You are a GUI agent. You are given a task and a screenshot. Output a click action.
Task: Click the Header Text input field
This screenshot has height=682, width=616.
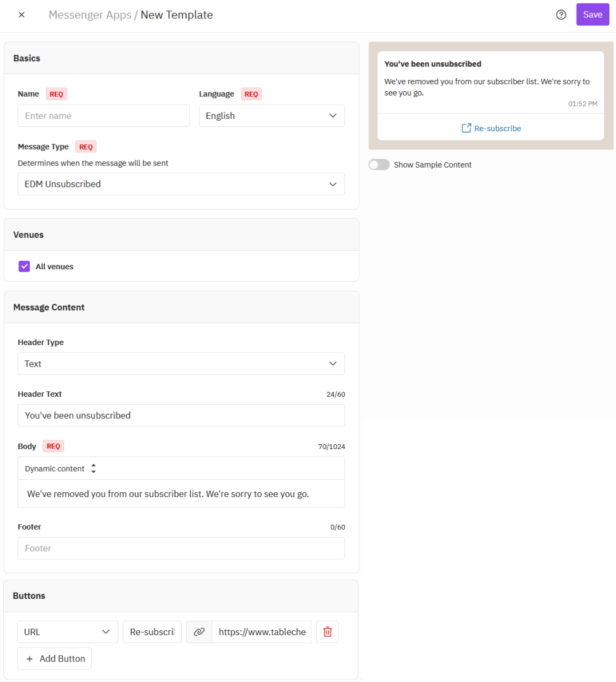coord(181,415)
